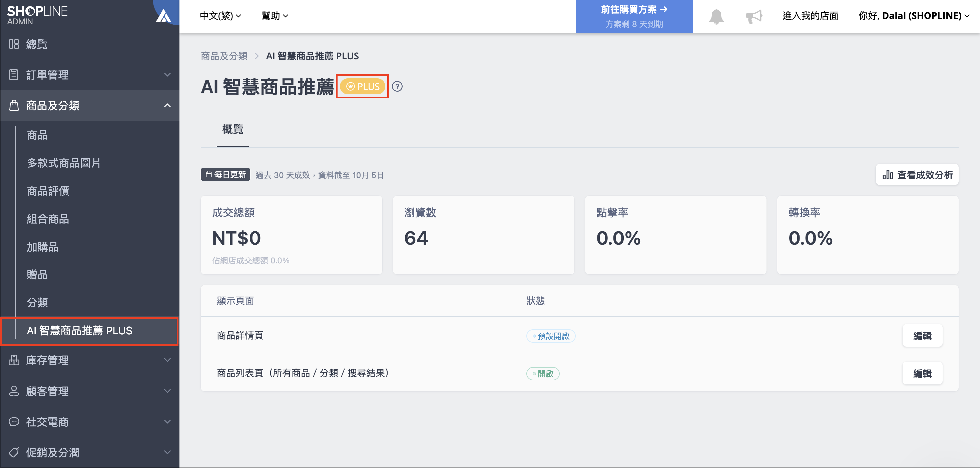This screenshot has height=468, width=980.
Task: Click the 預設開啟 status badge
Action: (x=551, y=336)
